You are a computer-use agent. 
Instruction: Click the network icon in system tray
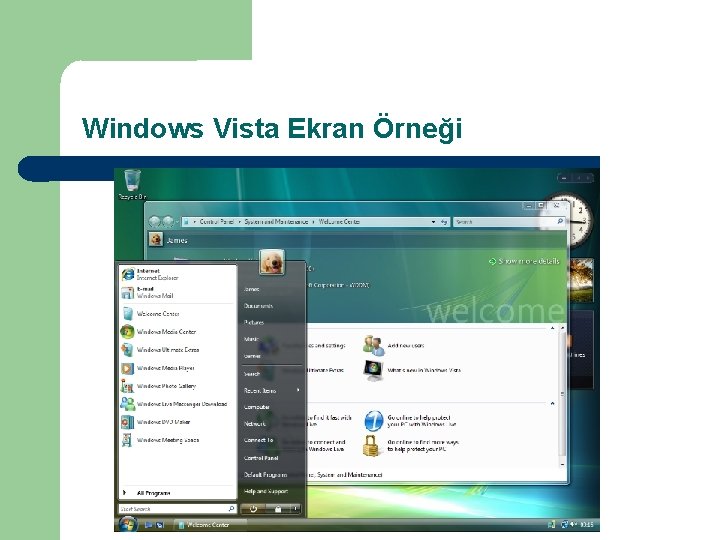(565, 524)
